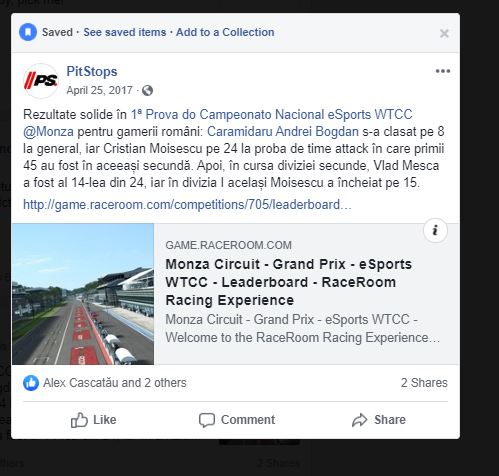Dismiss the Saved notification with the X
The height and width of the screenshot is (476, 499).
click(x=444, y=33)
